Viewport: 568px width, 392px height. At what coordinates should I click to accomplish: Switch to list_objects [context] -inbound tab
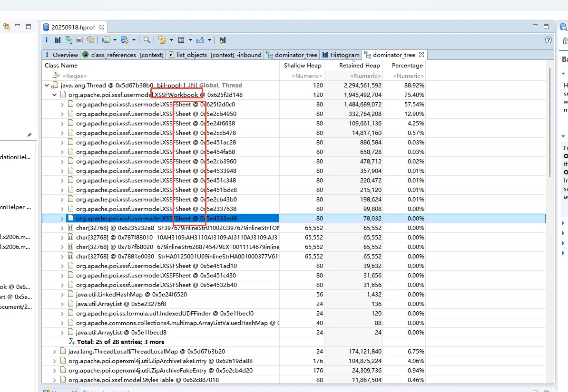pyautogui.click(x=215, y=55)
